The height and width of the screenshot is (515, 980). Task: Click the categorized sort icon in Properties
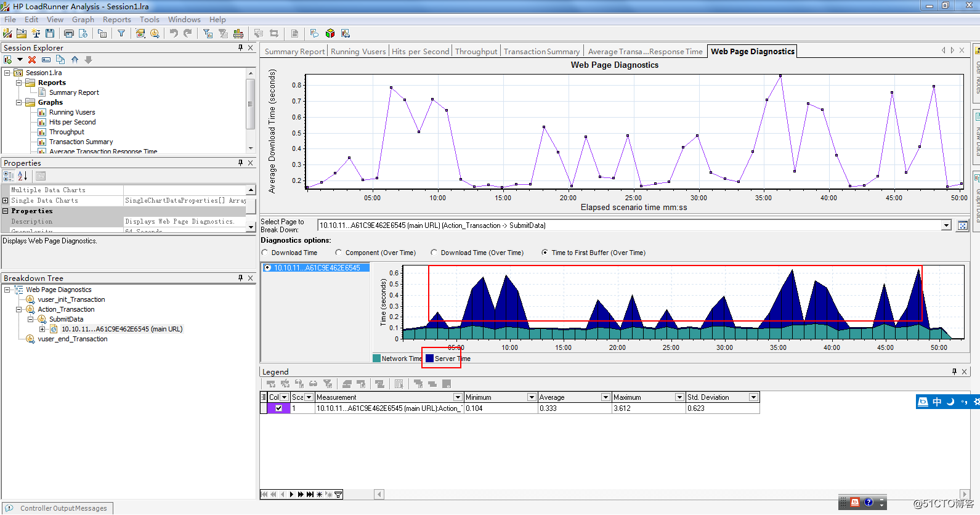click(x=9, y=176)
